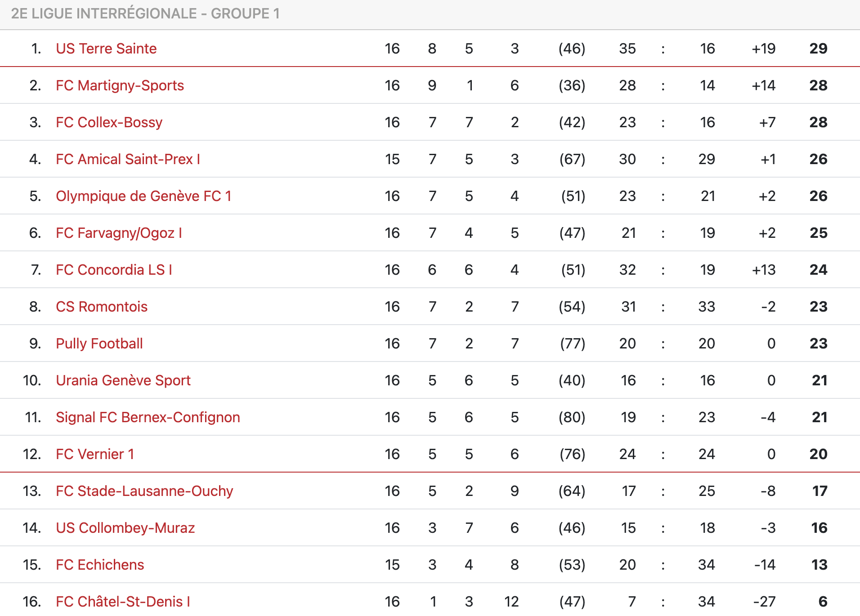Click FC Châtel-St-Denis I points total 6

823,602
